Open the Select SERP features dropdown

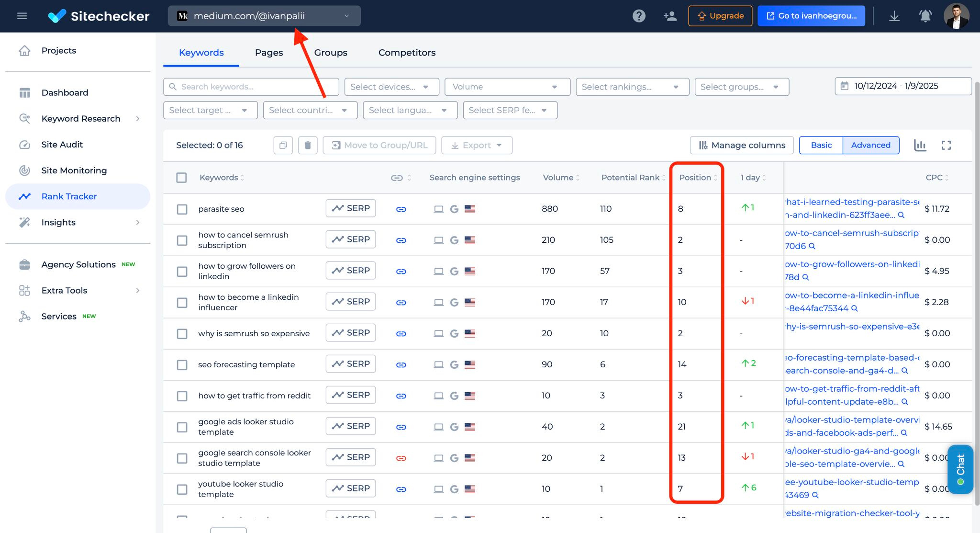pos(510,110)
